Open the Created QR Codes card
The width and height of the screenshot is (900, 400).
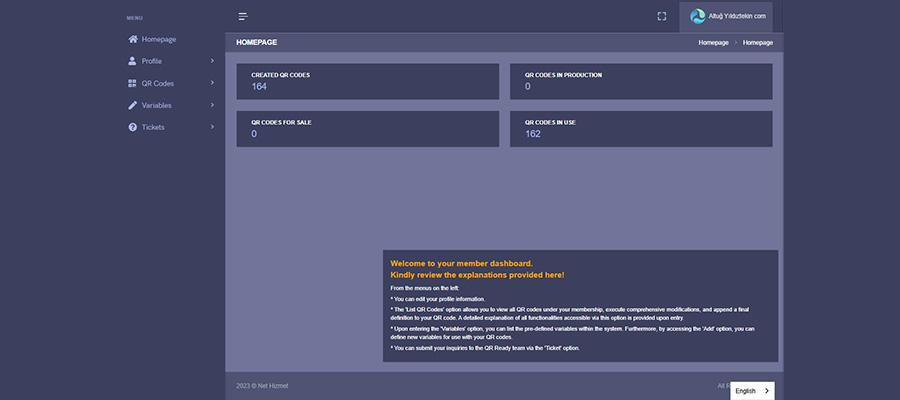pos(367,81)
